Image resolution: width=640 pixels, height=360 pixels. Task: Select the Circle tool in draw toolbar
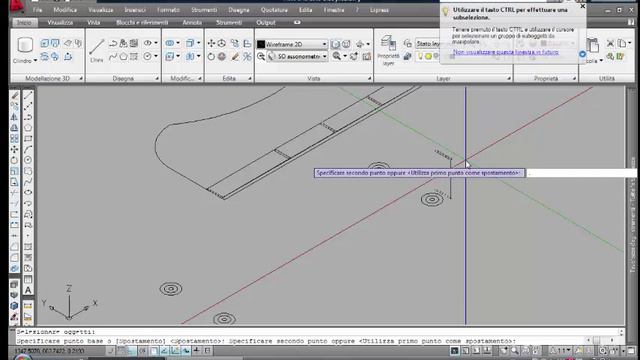[x=28, y=160]
